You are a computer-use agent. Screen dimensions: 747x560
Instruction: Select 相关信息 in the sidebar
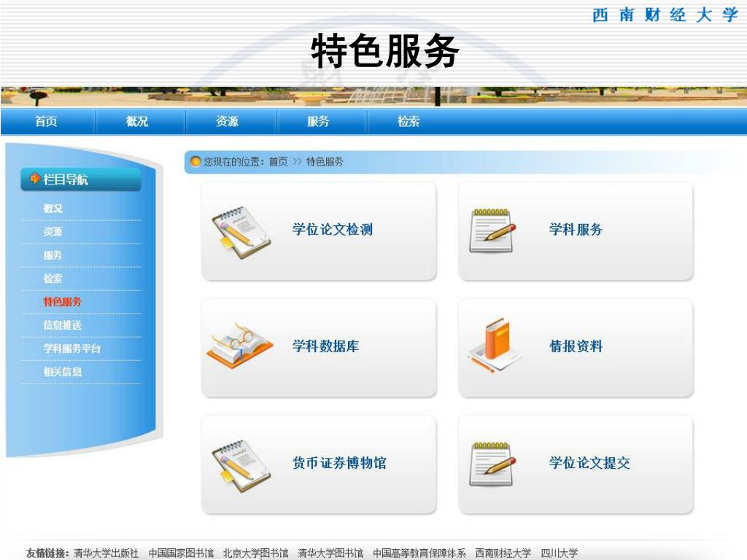pos(63,371)
